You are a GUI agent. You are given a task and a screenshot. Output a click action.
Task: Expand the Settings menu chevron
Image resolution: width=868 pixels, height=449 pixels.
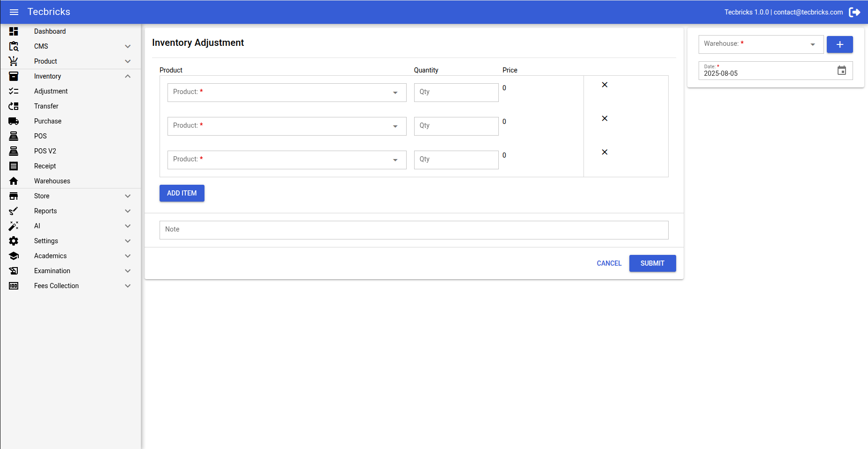128,241
